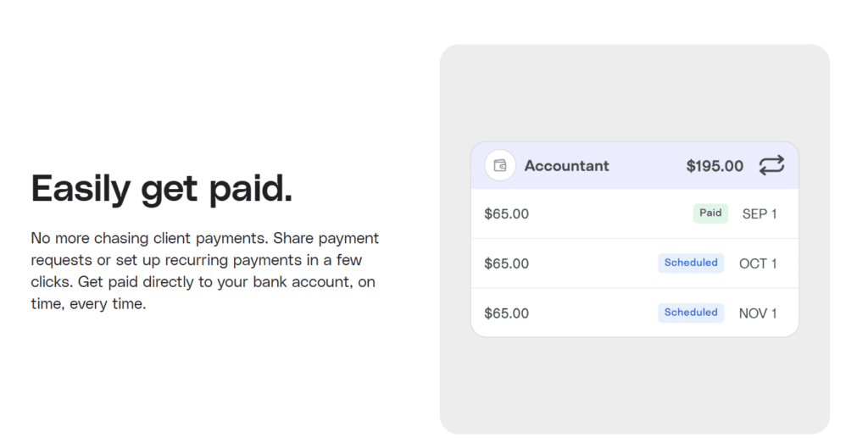Click the $65.00 amount in the Paid row
The width and height of the screenshot is (868, 443).
point(506,214)
